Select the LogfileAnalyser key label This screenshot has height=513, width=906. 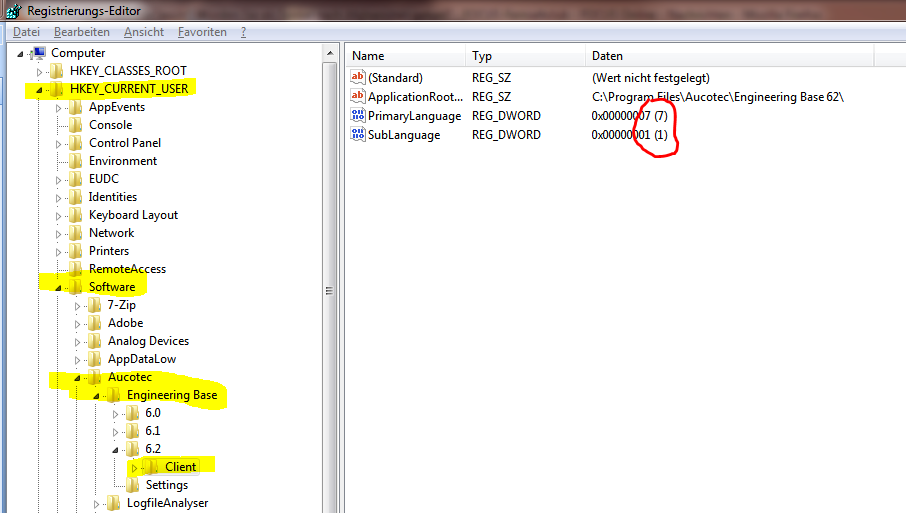168,503
